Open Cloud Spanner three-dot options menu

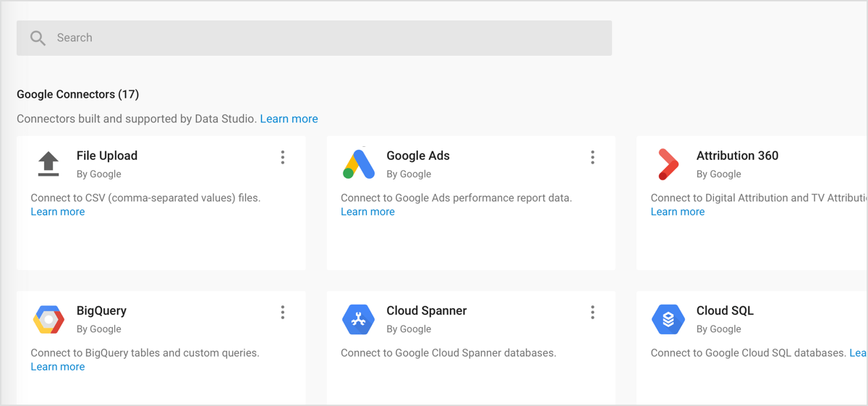(x=592, y=312)
